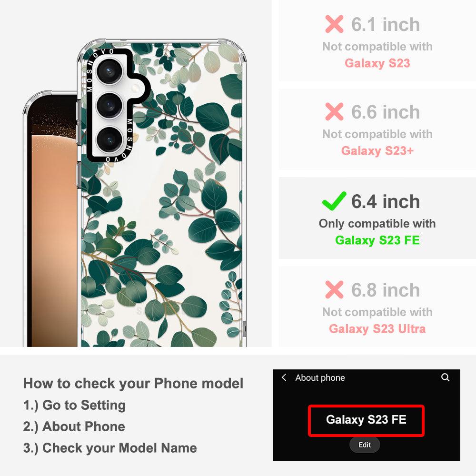Open the search magnifier in About phone
The width and height of the screenshot is (476, 476).
[x=446, y=377]
